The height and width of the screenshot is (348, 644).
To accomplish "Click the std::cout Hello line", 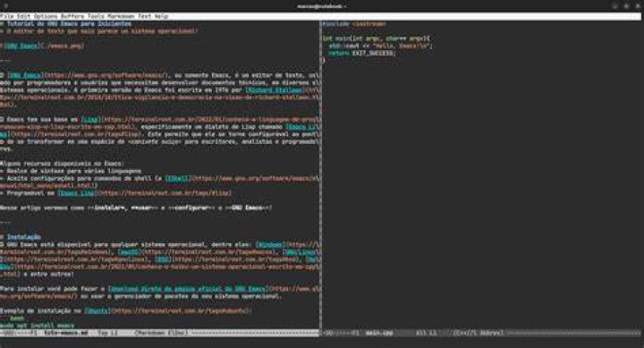I will 381,46.
